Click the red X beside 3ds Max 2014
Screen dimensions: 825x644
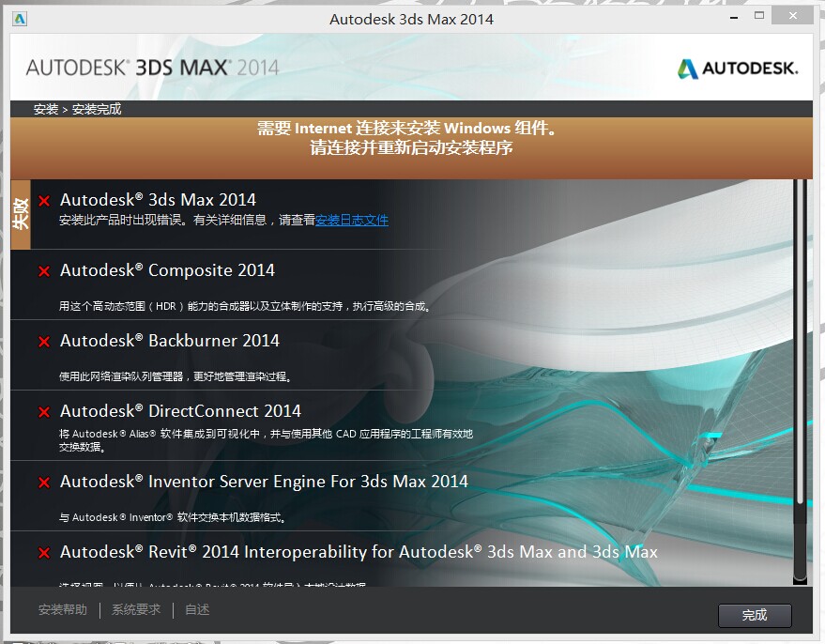[x=44, y=201]
